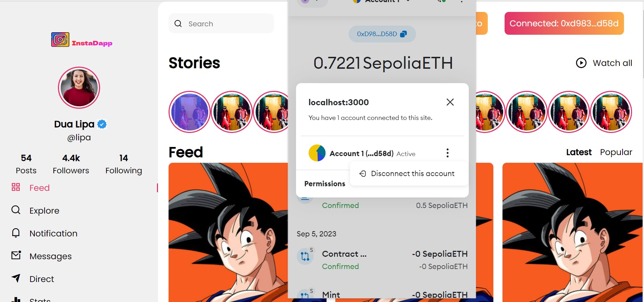Click the Search input field
644x302 pixels.
(x=221, y=24)
